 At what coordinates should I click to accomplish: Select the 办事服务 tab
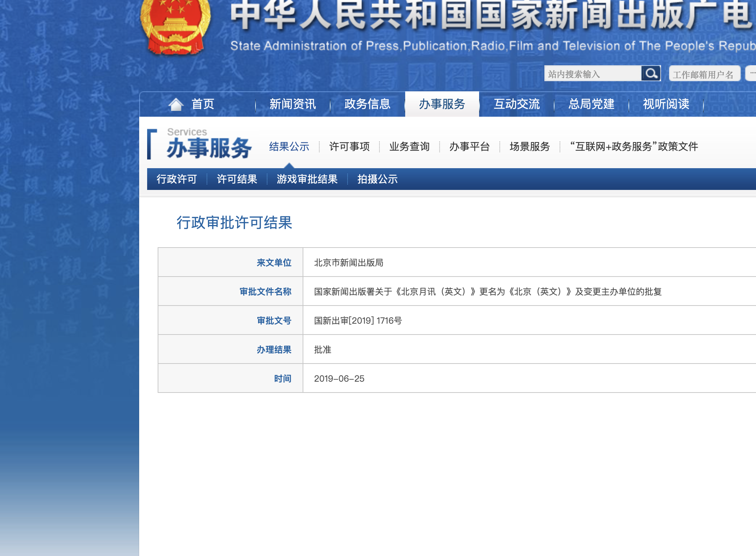442,104
